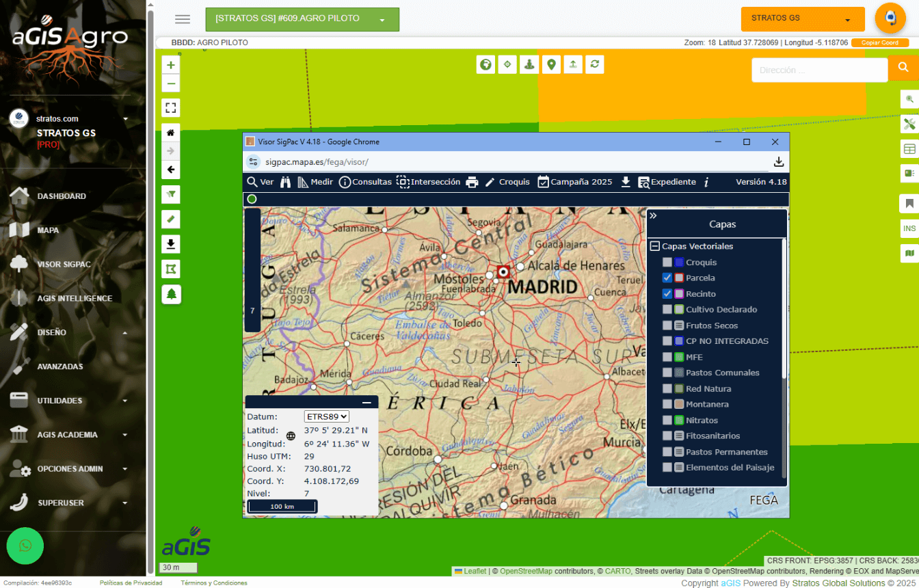This screenshot has width=919, height=588.
Task: Click the Dirección search input field
Action: click(819, 70)
